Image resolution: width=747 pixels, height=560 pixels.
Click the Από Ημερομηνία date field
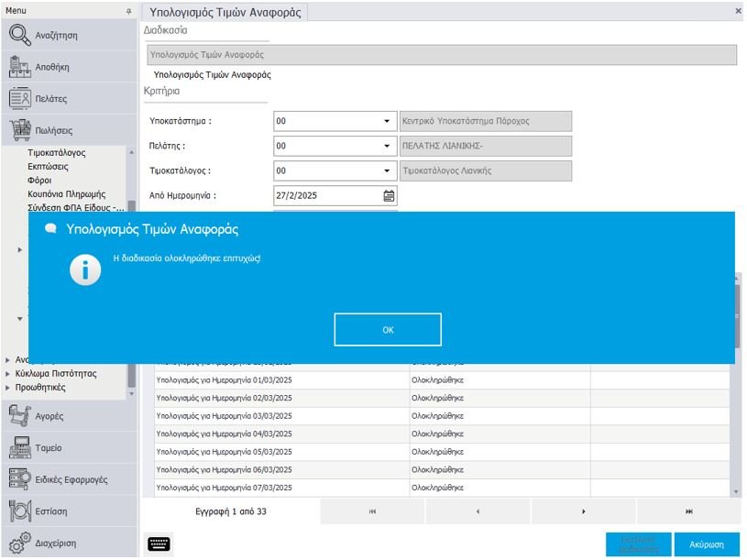click(x=325, y=195)
